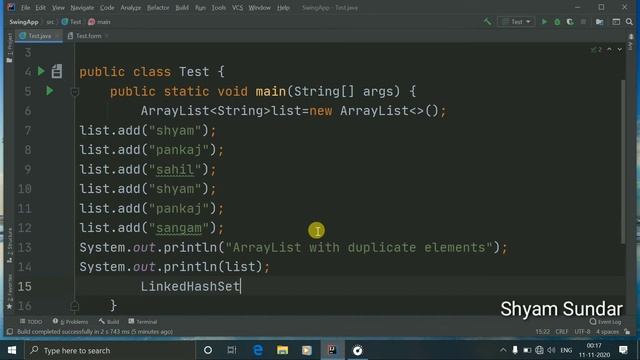Open the Refactor menu

[x=158, y=7]
